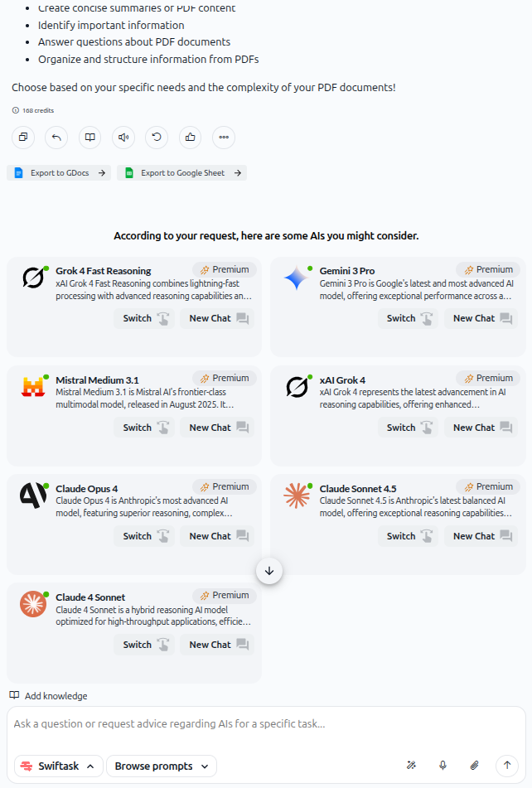This screenshot has height=788, width=532.
Task: Click the microphone voice input icon
Action: [x=443, y=766]
